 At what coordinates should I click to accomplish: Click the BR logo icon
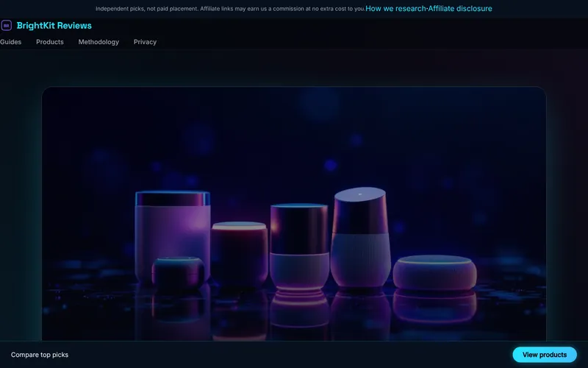pyautogui.click(x=7, y=26)
